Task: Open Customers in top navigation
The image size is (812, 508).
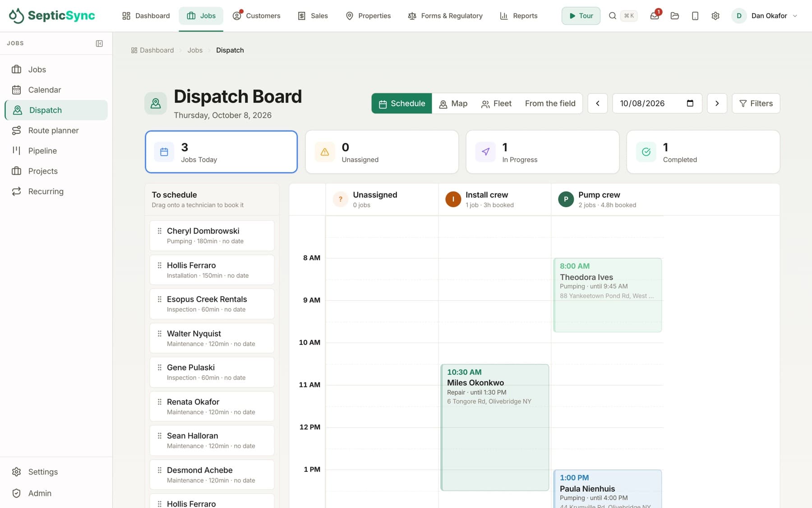Action: point(256,16)
